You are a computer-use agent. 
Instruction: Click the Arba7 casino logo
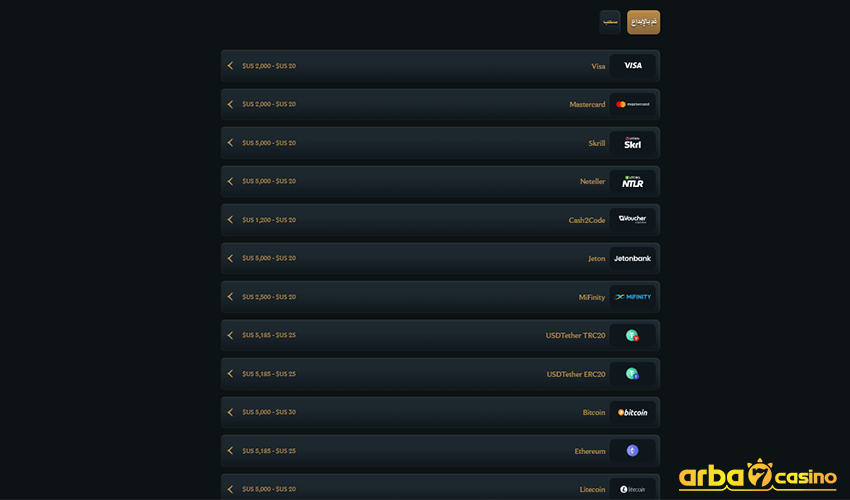point(757,476)
